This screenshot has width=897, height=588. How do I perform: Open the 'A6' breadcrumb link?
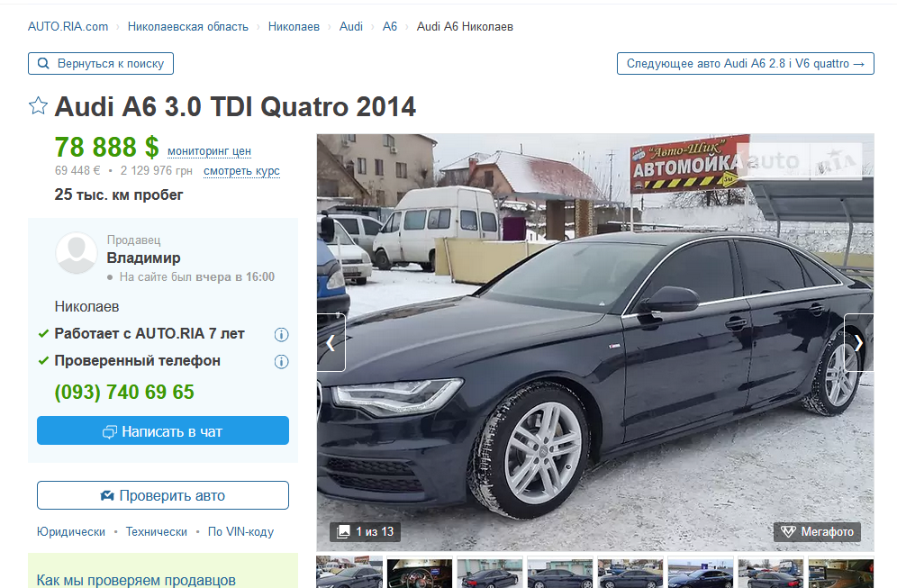pos(390,26)
